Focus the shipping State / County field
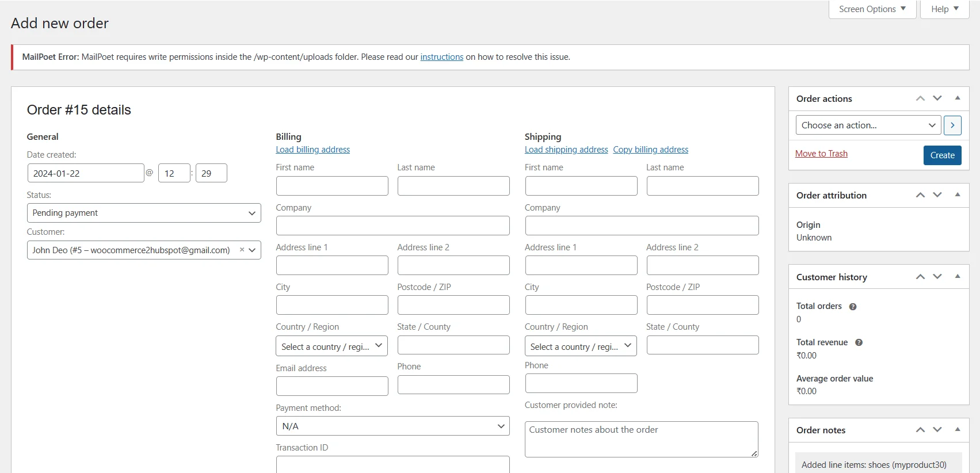The height and width of the screenshot is (473, 980). (x=703, y=345)
